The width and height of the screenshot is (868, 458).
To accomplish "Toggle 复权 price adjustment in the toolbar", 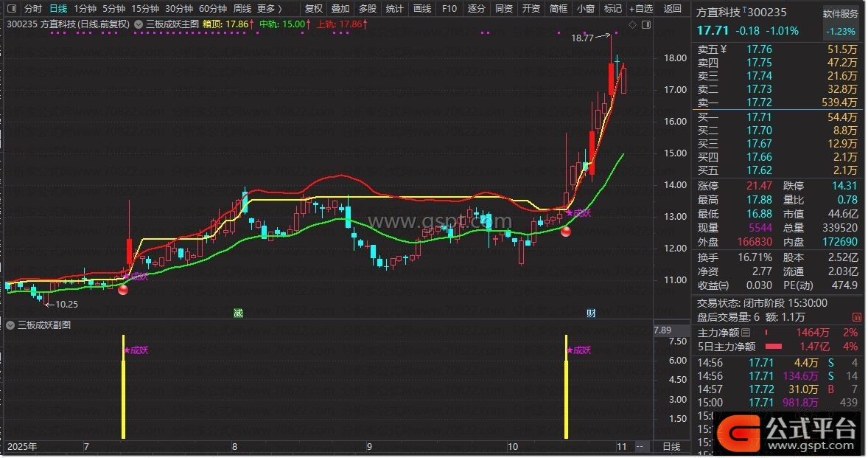I will tap(314, 9).
